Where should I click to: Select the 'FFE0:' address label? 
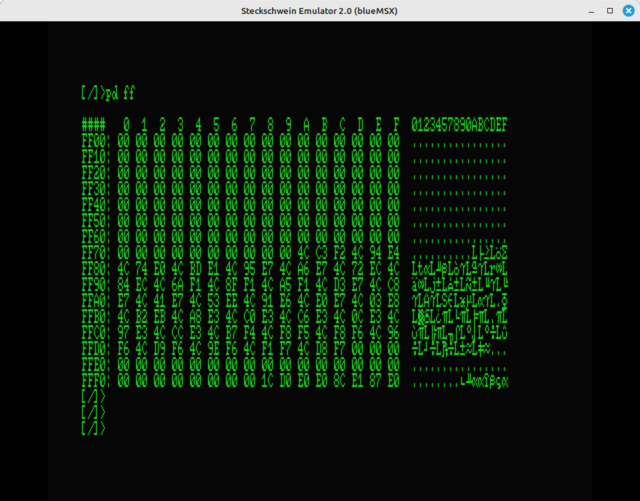pos(96,365)
